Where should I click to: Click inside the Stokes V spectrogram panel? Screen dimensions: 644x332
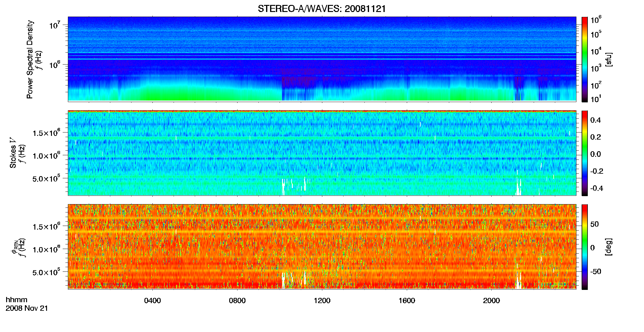click(x=322, y=153)
